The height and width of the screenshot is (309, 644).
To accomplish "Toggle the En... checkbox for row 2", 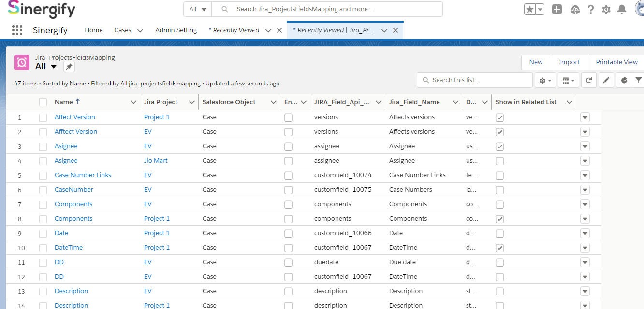I will click(x=288, y=132).
